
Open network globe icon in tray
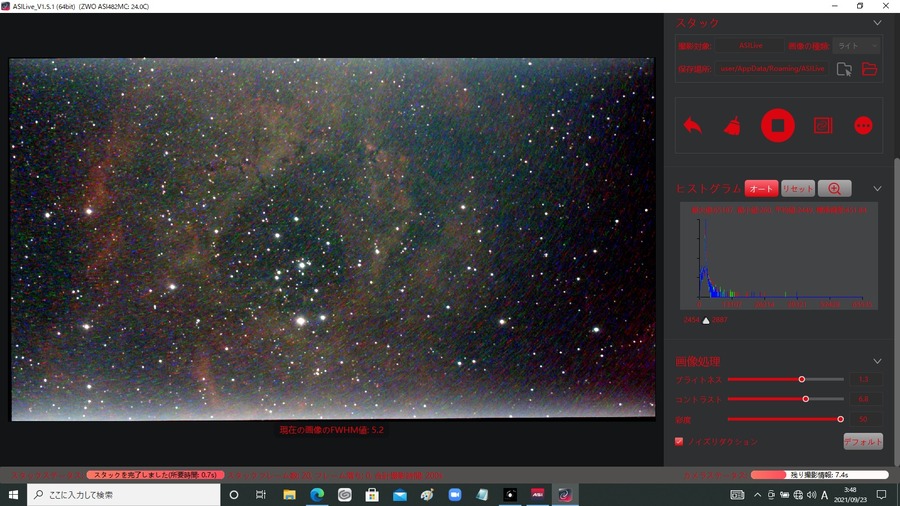coord(798,495)
